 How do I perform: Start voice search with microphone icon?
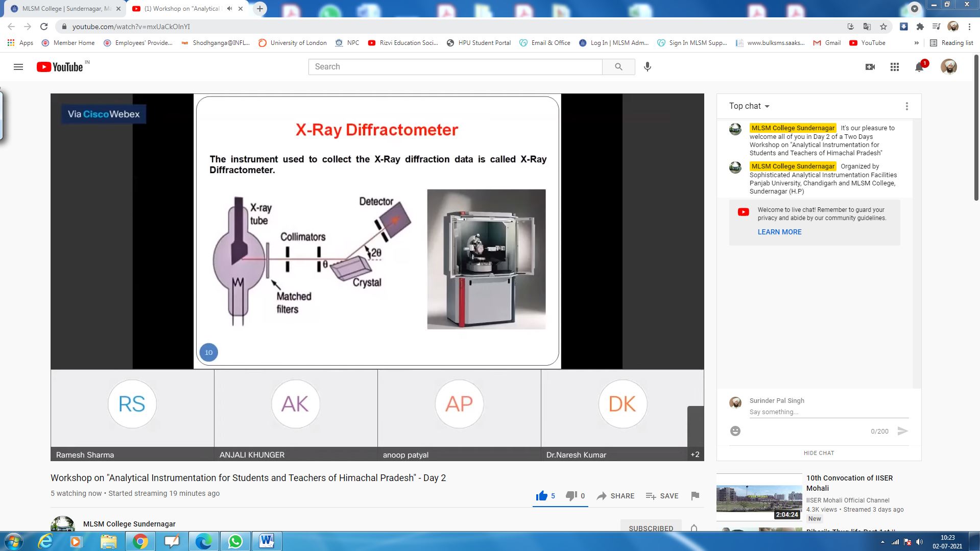[x=648, y=67]
